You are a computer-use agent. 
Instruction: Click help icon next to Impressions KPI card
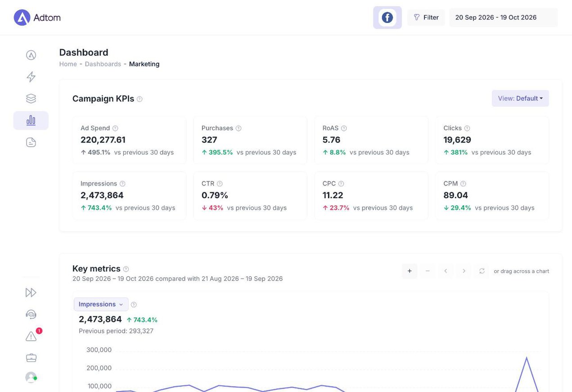click(122, 184)
